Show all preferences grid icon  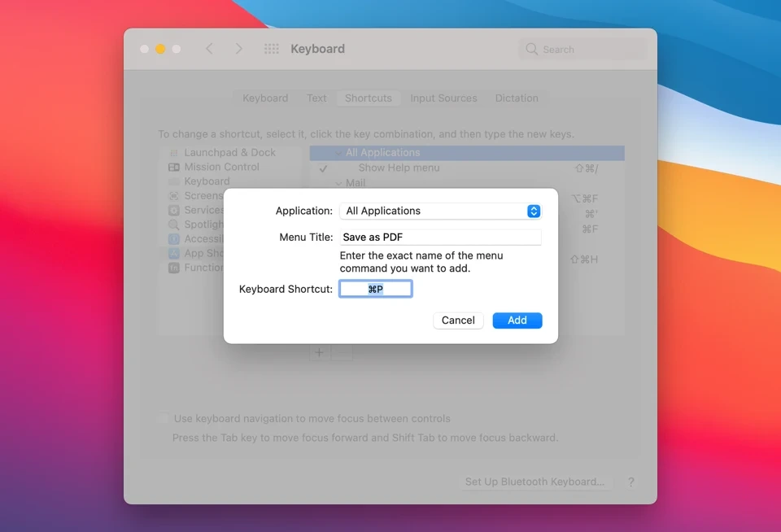(272, 49)
